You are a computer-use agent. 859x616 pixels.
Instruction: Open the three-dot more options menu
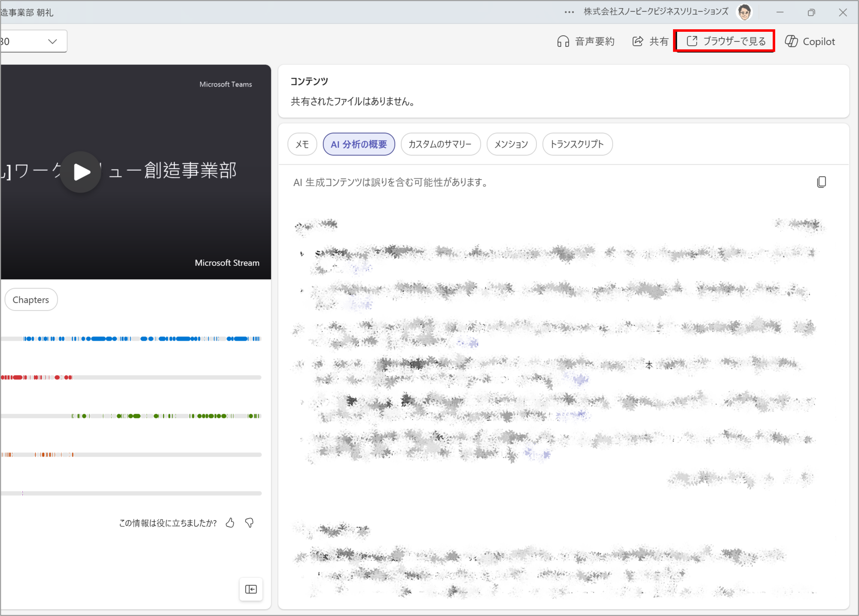[x=569, y=12]
